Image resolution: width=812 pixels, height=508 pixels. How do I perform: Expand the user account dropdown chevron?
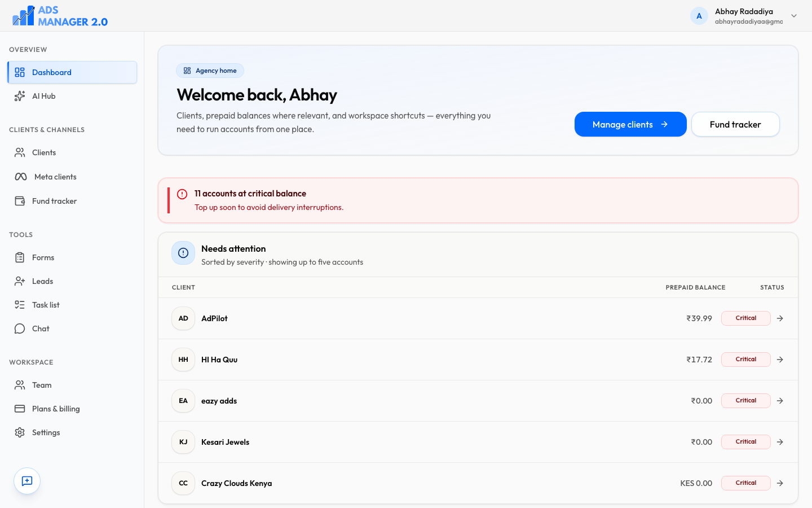click(794, 16)
